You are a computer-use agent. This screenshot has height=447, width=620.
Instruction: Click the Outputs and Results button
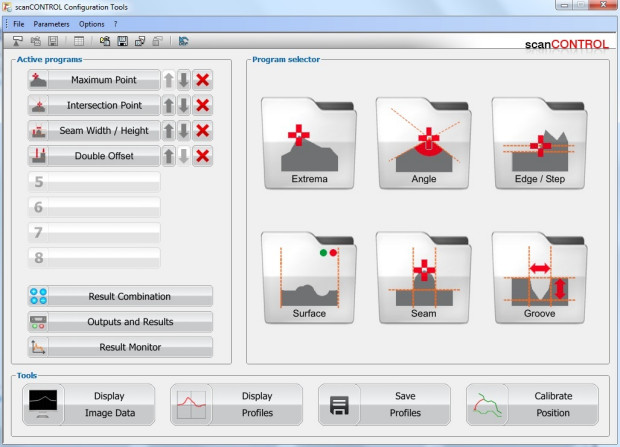(120, 322)
